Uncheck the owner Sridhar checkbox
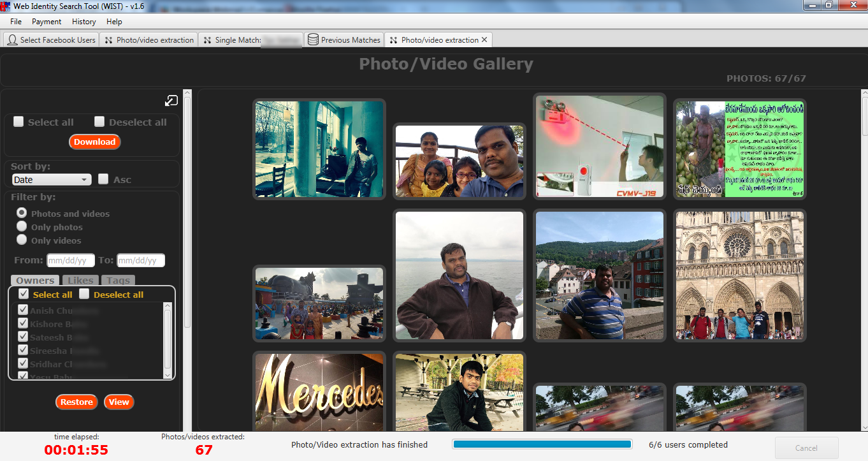Image resolution: width=868 pixels, height=461 pixels. [23, 363]
